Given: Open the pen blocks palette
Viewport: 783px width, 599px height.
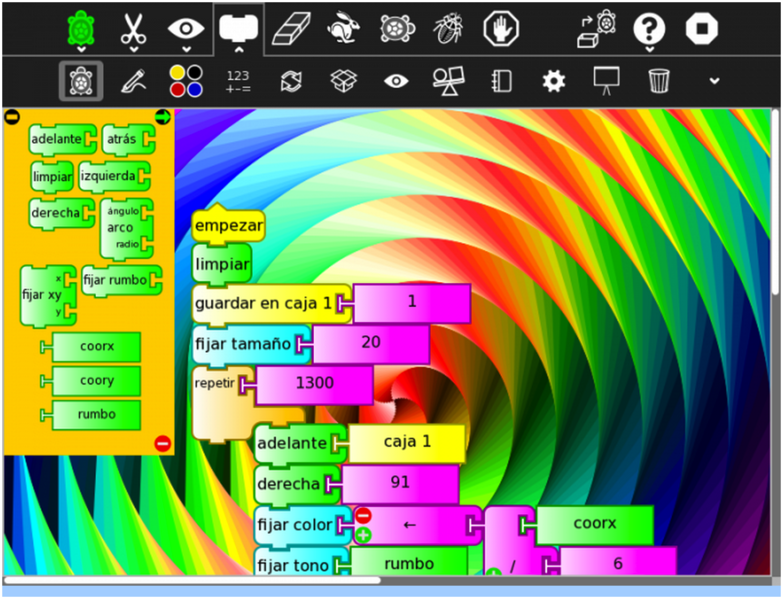Looking at the screenshot, I should [133, 81].
